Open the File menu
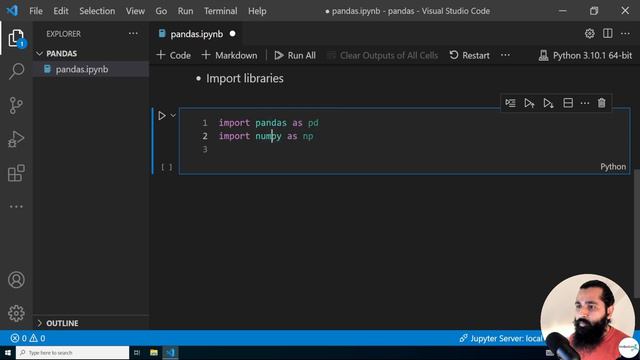The height and width of the screenshot is (360, 640). (x=36, y=11)
